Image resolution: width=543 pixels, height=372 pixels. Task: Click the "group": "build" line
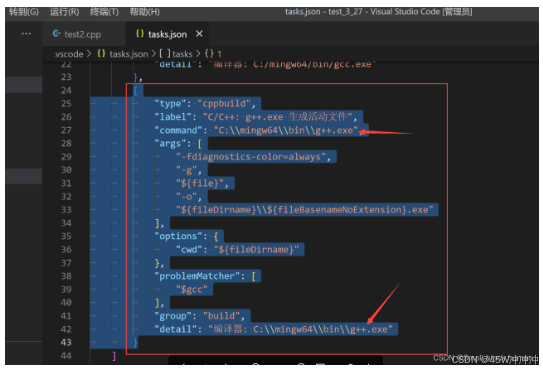click(199, 316)
